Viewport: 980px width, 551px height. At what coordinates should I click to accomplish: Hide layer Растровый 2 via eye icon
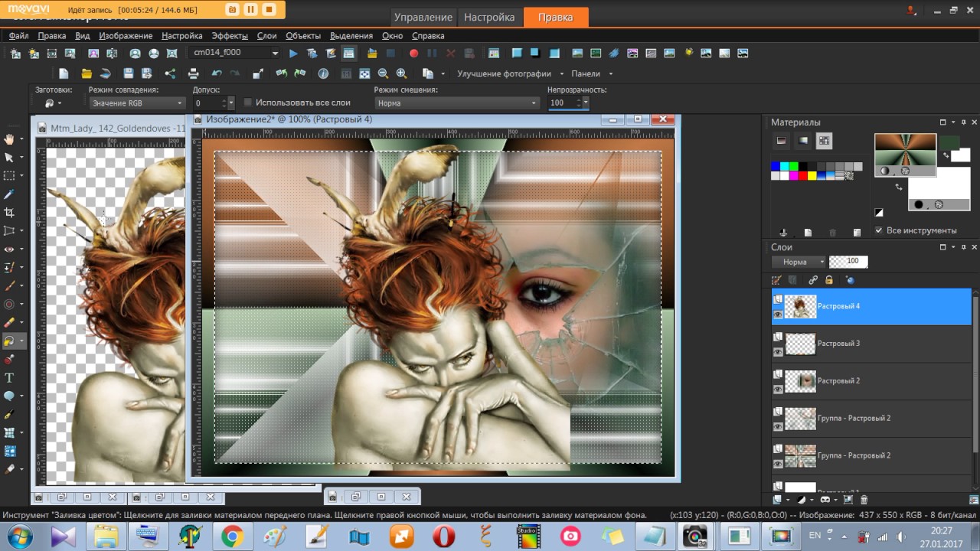(778, 389)
